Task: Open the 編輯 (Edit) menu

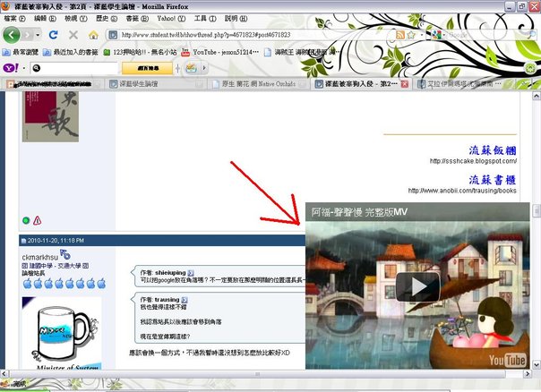Action: pyautogui.click(x=45, y=18)
